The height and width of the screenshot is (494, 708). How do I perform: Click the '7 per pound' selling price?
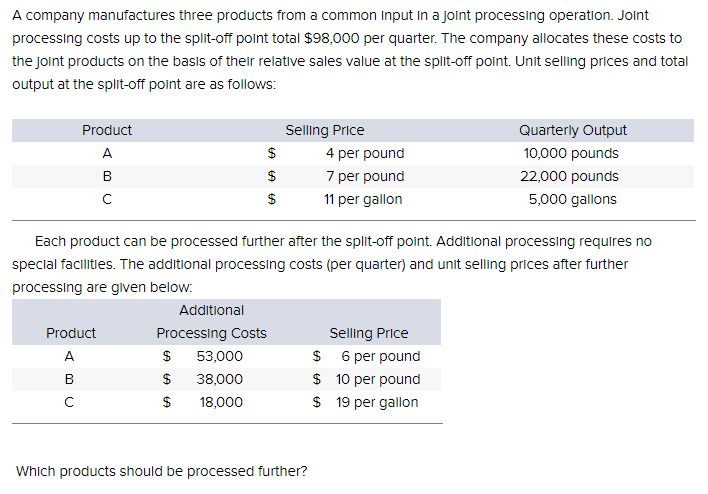365,176
